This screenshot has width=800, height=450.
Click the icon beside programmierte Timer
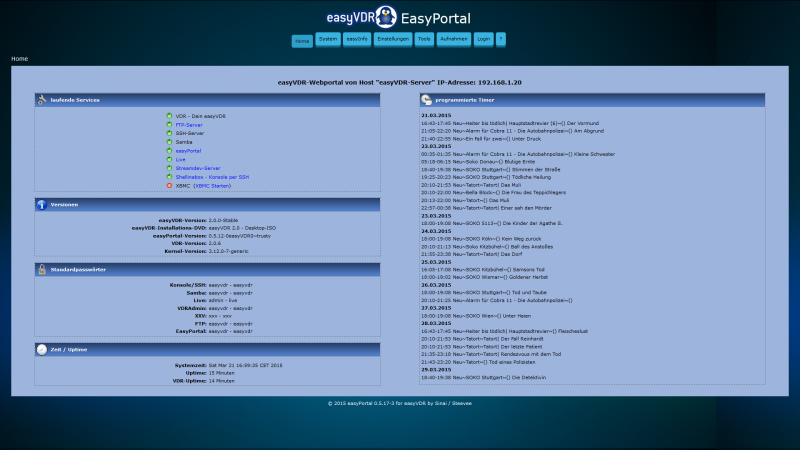tap(427, 100)
